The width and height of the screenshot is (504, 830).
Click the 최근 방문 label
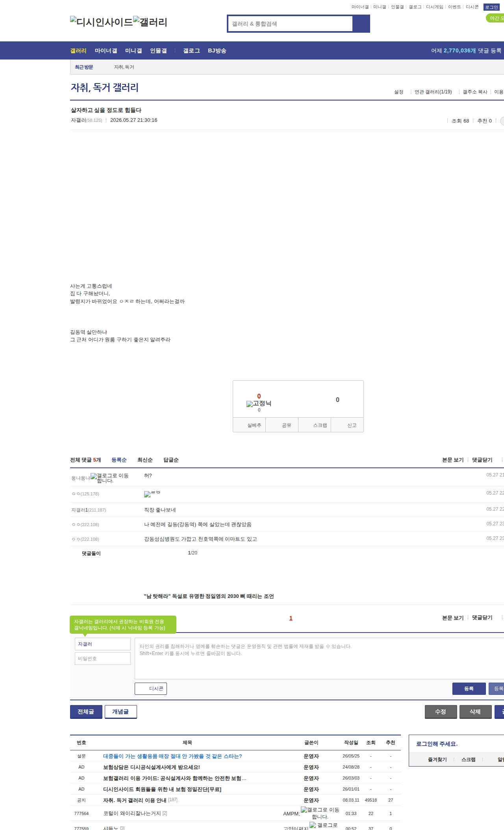[84, 67]
